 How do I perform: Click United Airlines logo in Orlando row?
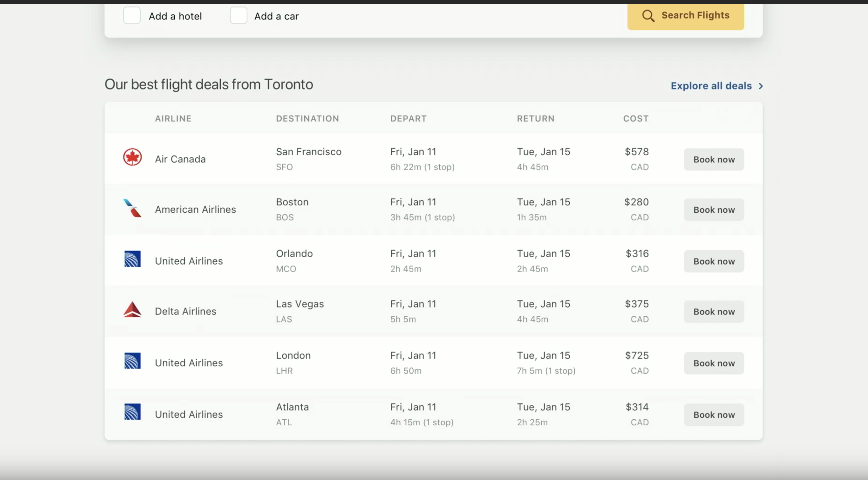(132, 259)
